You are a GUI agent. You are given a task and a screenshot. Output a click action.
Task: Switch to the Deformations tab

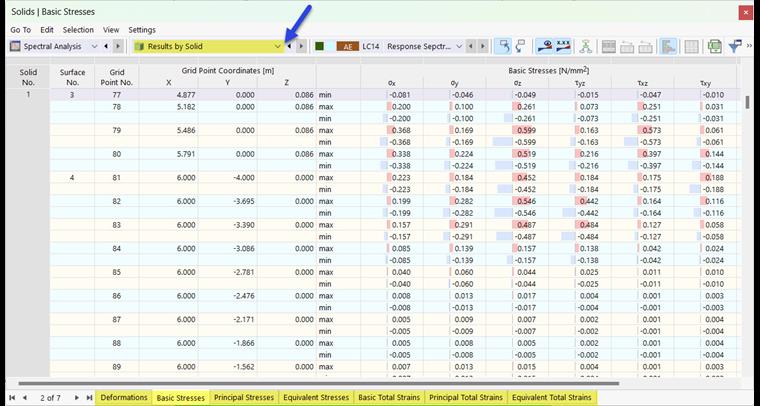coord(124,397)
